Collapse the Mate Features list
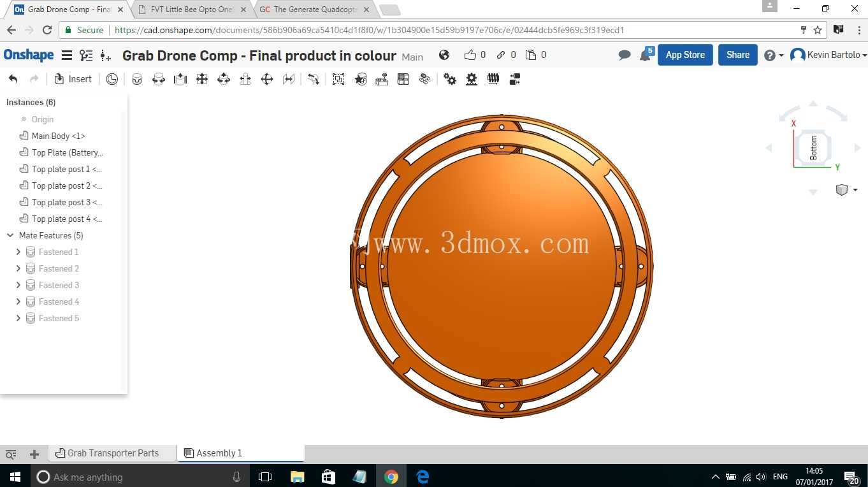The width and height of the screenshot is (868, 487). (x=10, y=235)
